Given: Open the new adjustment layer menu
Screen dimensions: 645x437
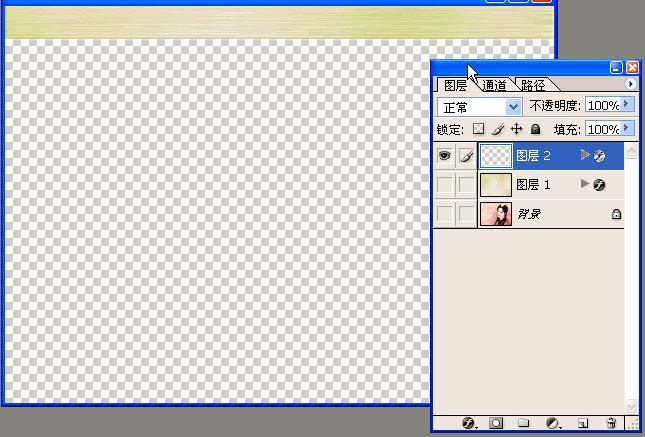Looking at the screenshot, I should [x=552, y=424].
